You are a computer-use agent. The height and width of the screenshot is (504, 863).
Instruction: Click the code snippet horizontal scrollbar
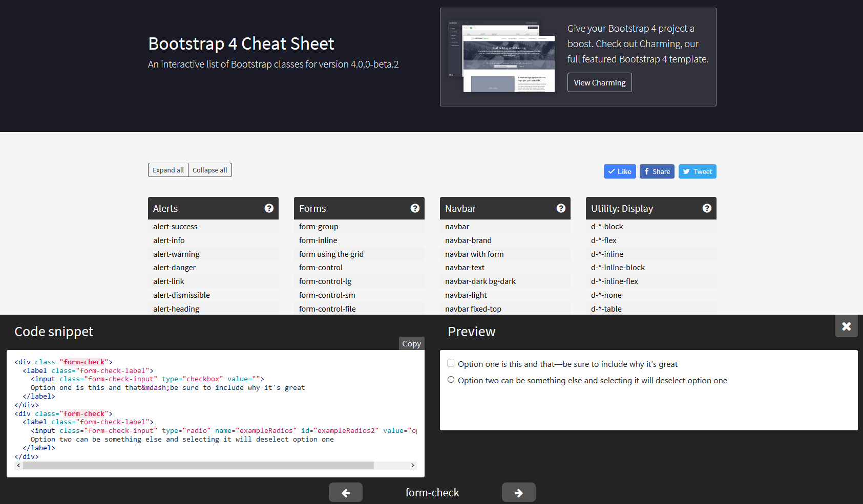tap(198, 465)
